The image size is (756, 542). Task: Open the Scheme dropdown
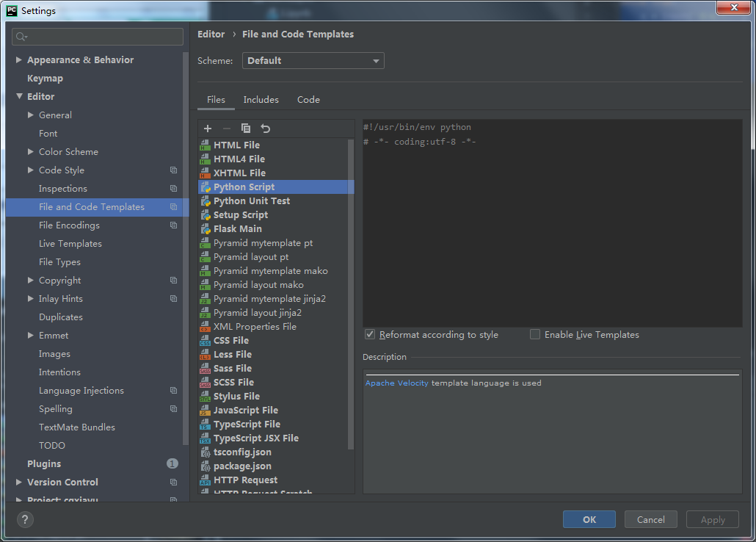[x=313, y=61]
